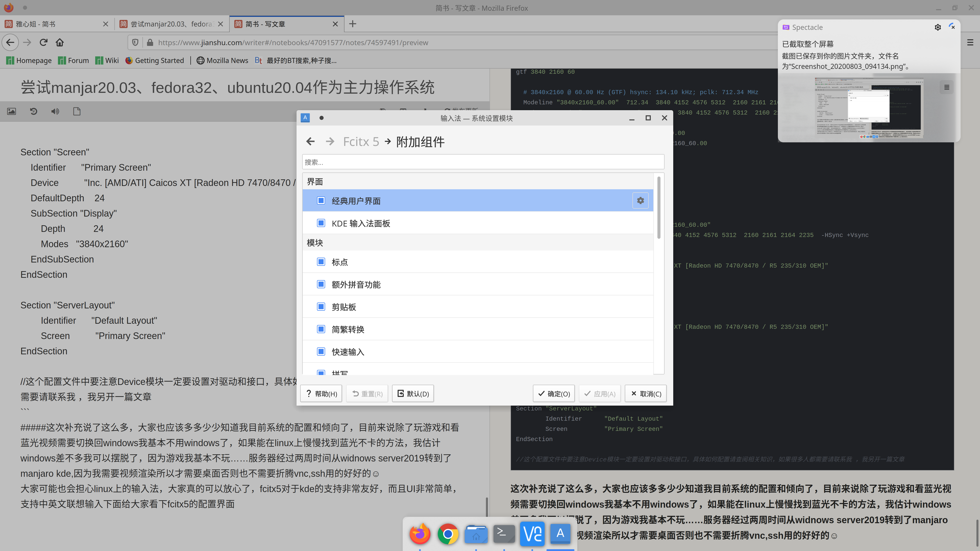Reload the current Firefox page
This screenshot has height=551, width=980.
coord(43,42)
